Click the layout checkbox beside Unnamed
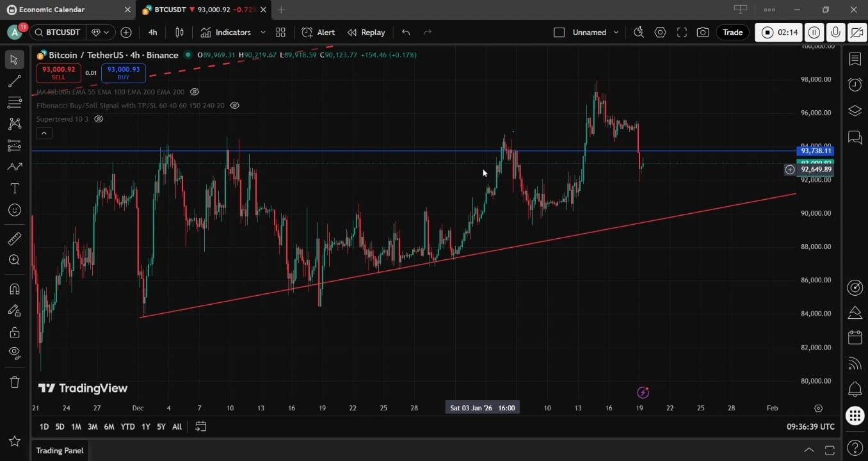This screenshot has width=868, height=461. click(x=559, y=33)
